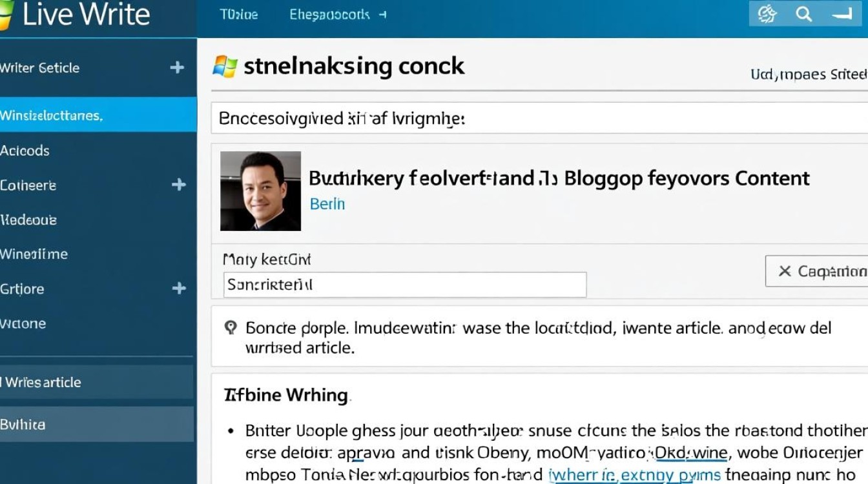Click the author's profile photo
Viewport: 868px width, 484px height.
tap(261, 190)
